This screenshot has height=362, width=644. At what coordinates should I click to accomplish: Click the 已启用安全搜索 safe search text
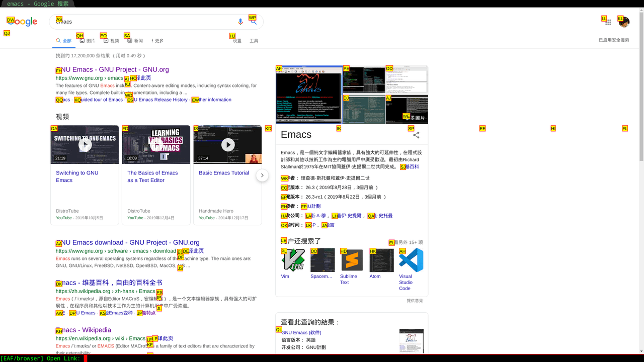tap(614, 40)
